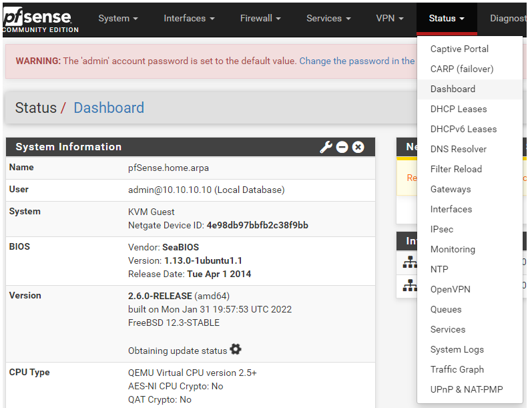Image resolution: width=532 pixels, height=408 pixels.
Task: Click the pfSense Community Edition logo
Action: [x=40, y=20]
